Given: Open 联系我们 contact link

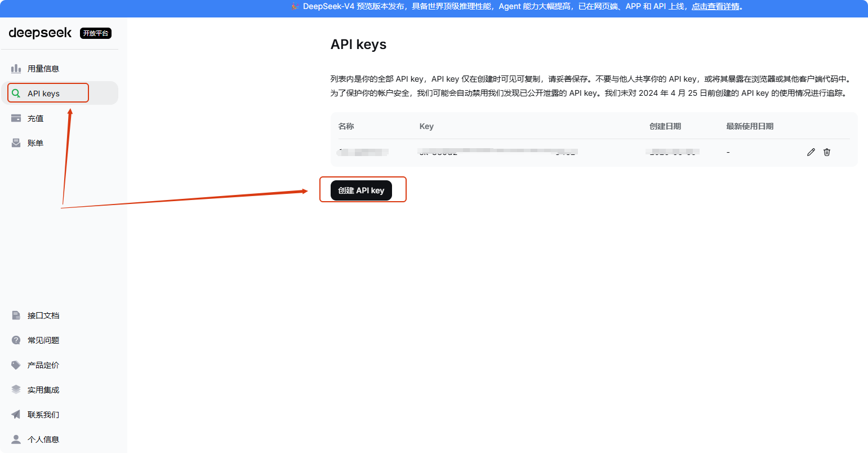Looking at the screenshot, I should [60, 414].
